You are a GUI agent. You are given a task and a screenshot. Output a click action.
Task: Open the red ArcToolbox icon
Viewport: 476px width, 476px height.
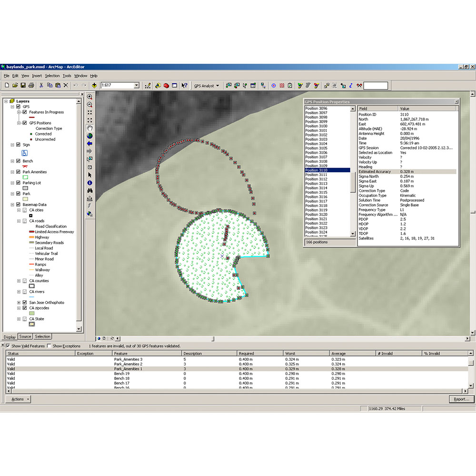coord(166,86)
